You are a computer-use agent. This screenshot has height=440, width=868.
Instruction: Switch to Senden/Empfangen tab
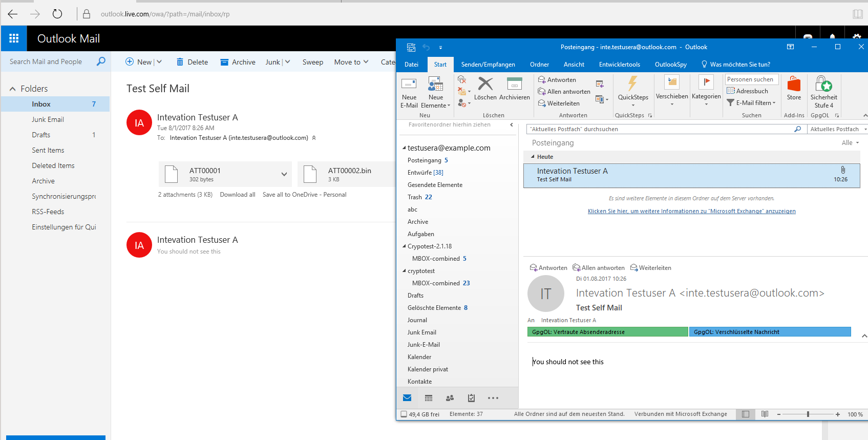pyautogui.click(x=488, y=65)
